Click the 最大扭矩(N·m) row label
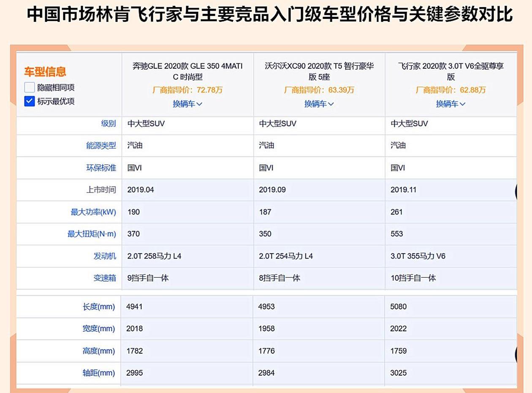 click(92, 234)
